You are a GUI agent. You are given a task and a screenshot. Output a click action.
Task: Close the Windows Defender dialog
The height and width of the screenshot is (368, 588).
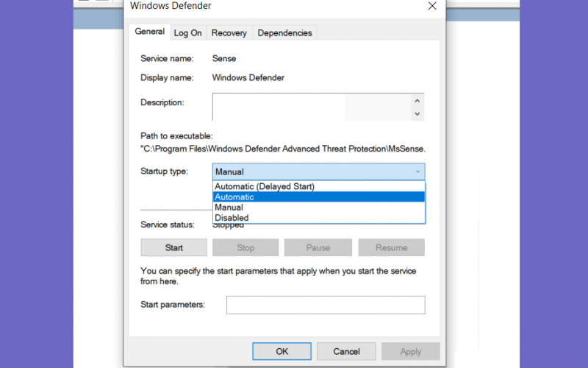pos(432,6)
